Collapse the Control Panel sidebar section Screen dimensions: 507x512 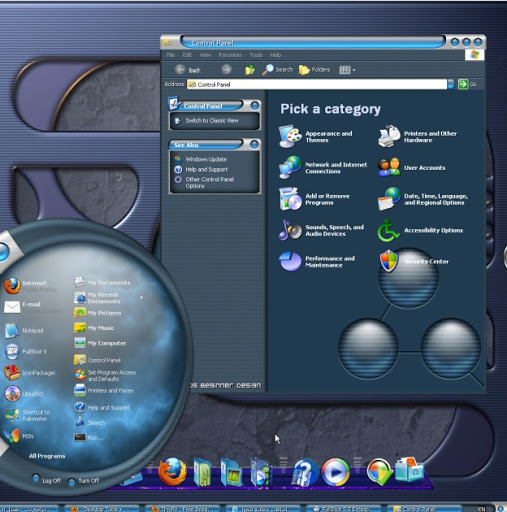[255, 106]
